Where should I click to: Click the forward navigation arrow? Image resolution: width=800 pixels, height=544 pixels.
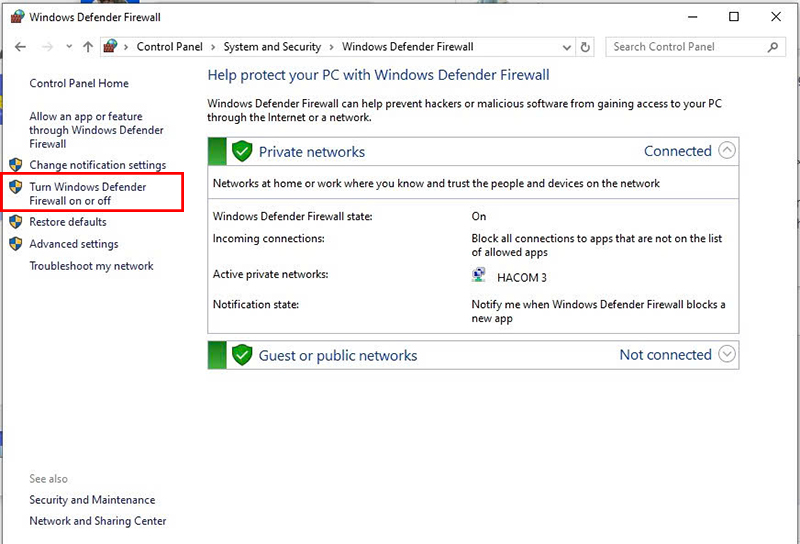[47, 47]
